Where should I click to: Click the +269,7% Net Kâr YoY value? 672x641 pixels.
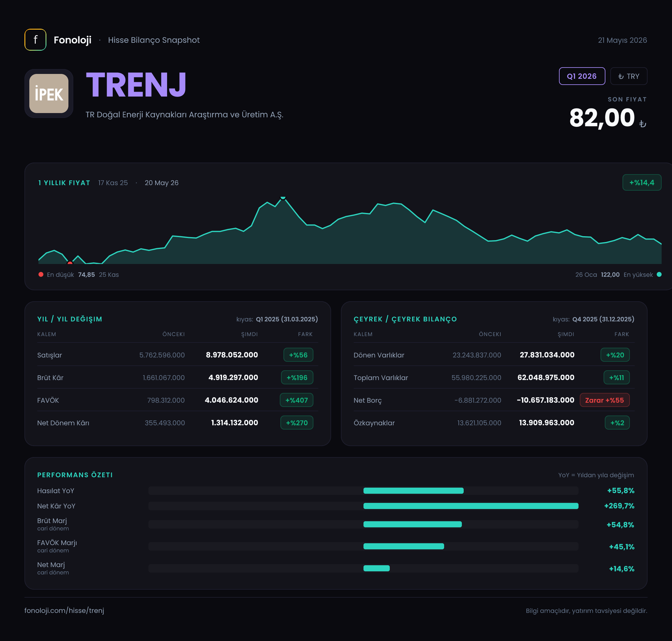click(x=619, y=506)
